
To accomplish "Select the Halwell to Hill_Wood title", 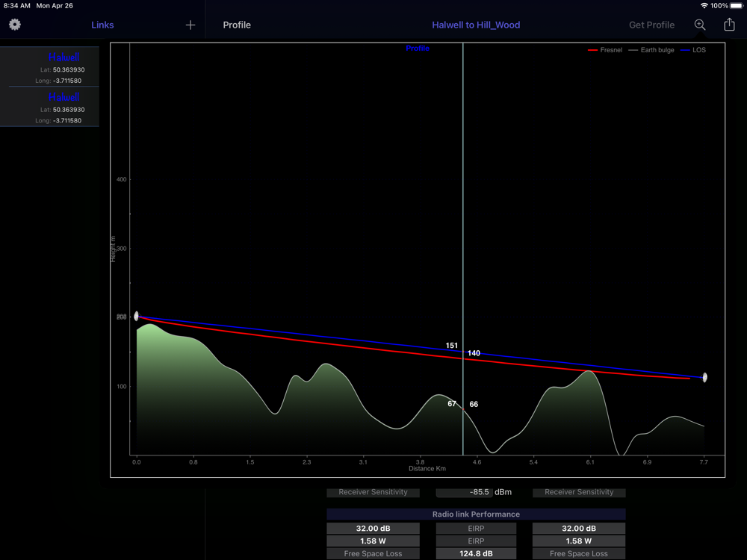I will point(475,25).
